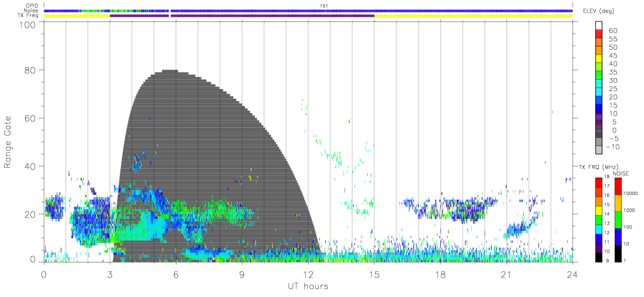Image resolution: width=644 pixels, height=297 pixels.
Task: Click the 100 label on NOISE scale
Action: pyautogui.click(x=629, y=227)
